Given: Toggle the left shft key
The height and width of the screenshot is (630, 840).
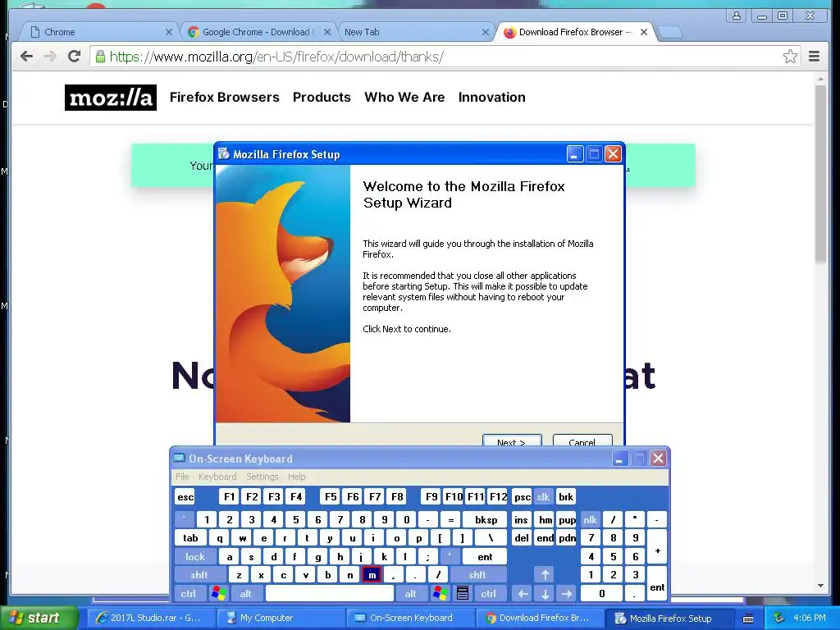Looking at the screenshot, I should [199, 575].
